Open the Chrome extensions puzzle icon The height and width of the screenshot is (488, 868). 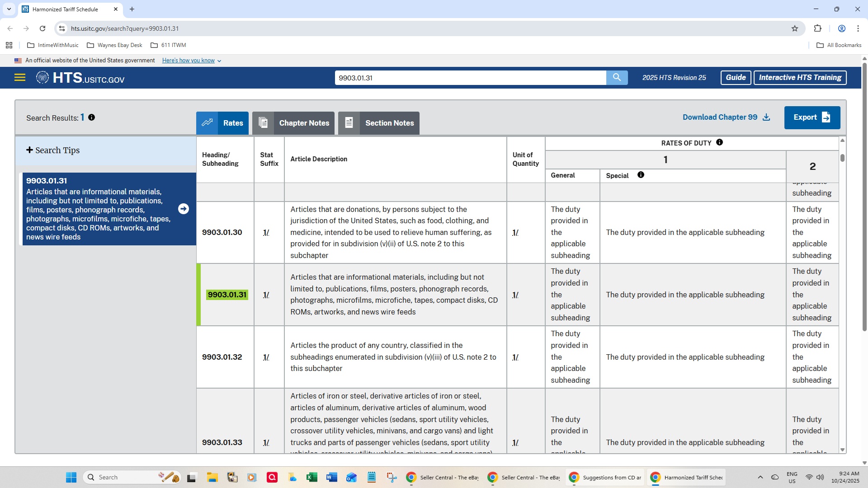tap(817, 28)
